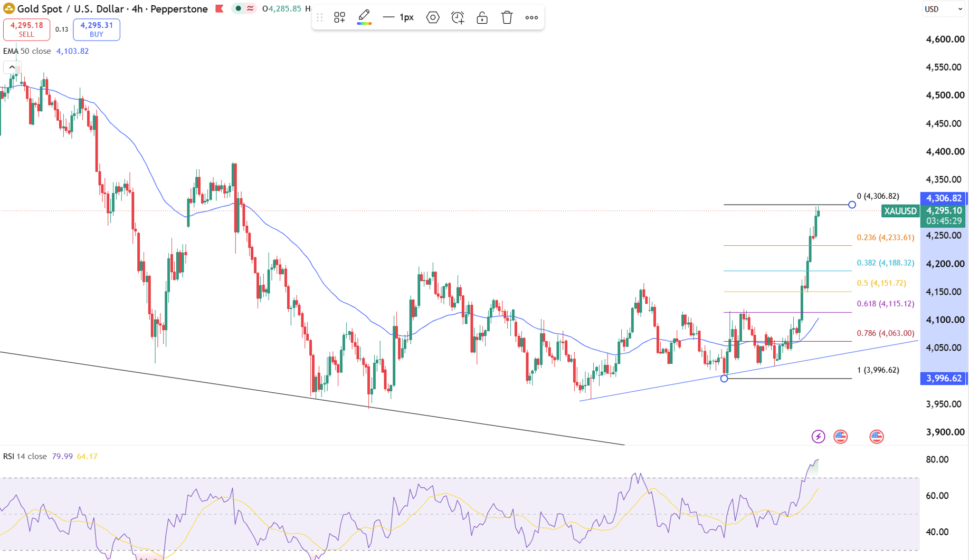Add an alert on the drawing
The width and height of the screenshot is (969, 560).
(458, 17)
